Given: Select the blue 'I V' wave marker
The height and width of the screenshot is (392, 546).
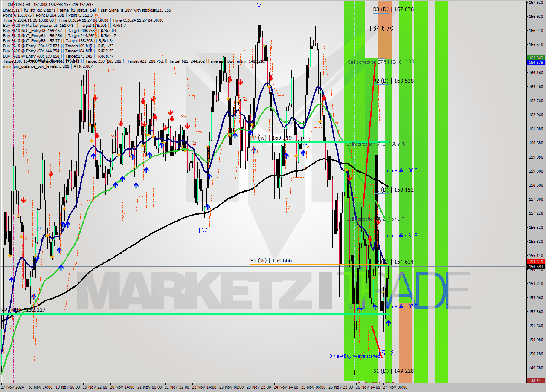Looking at the screenshot, I should (x=203, y=231).
